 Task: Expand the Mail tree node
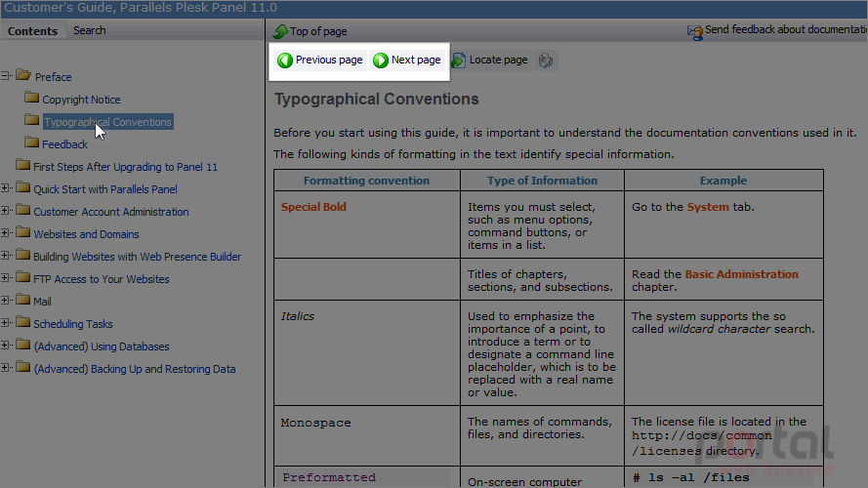(5, 301)
